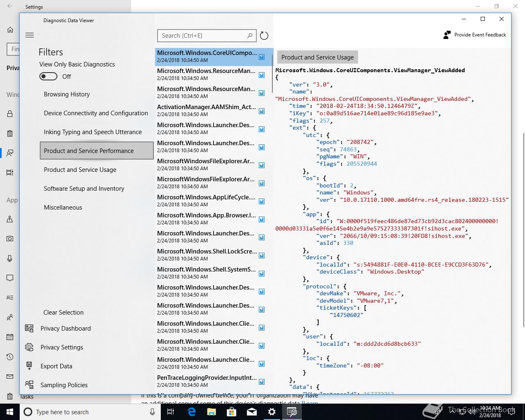
Task: Click the Privacy Dashboard icon
Action: coord(29,328)
